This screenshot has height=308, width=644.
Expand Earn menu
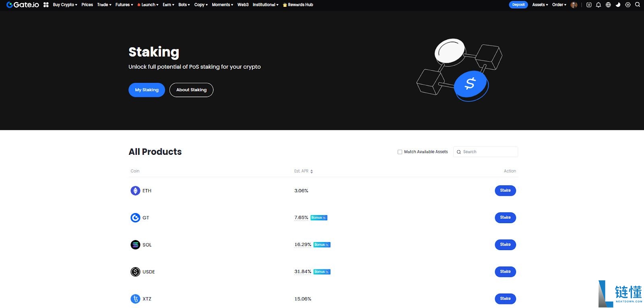click(168, 5)
